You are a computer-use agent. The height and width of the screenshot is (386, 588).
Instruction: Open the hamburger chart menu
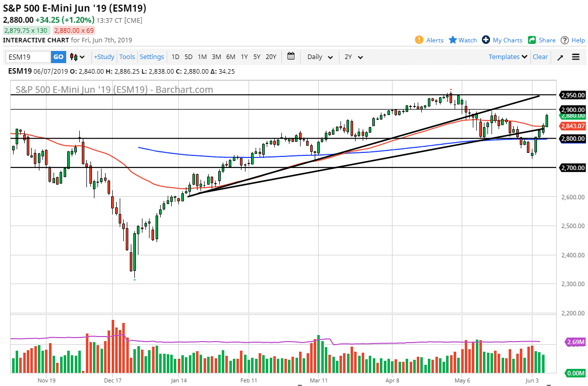(x=576, y=57)
